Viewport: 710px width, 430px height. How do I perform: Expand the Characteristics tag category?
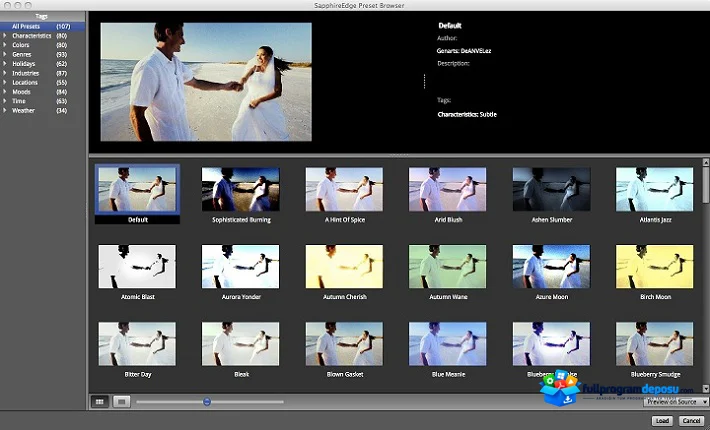[x=5, y=36]
